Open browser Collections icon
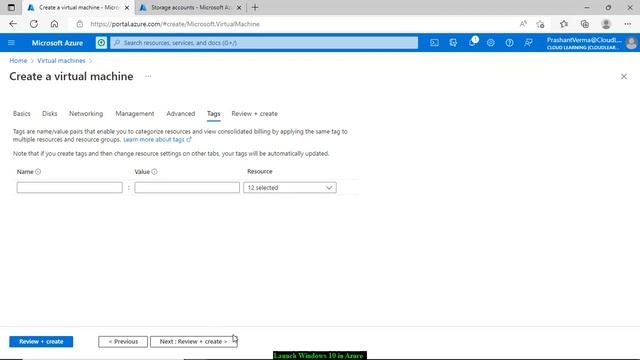640x360 pixels. click(585, 24)
